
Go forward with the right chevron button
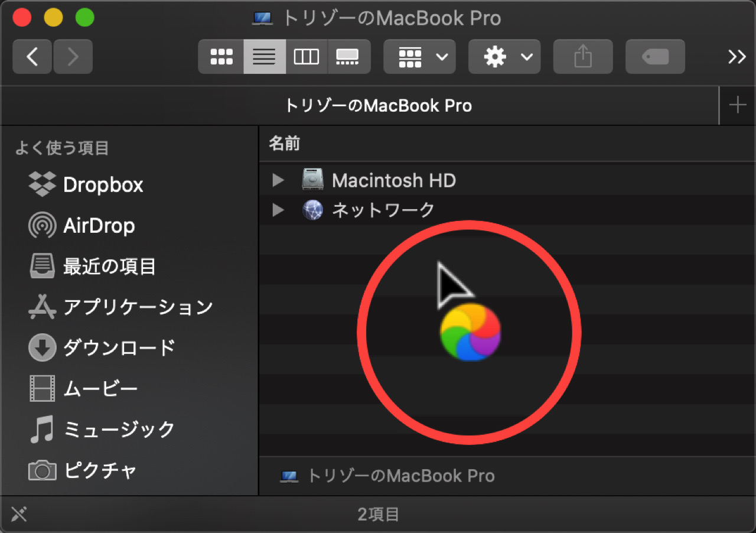[73, 57]
